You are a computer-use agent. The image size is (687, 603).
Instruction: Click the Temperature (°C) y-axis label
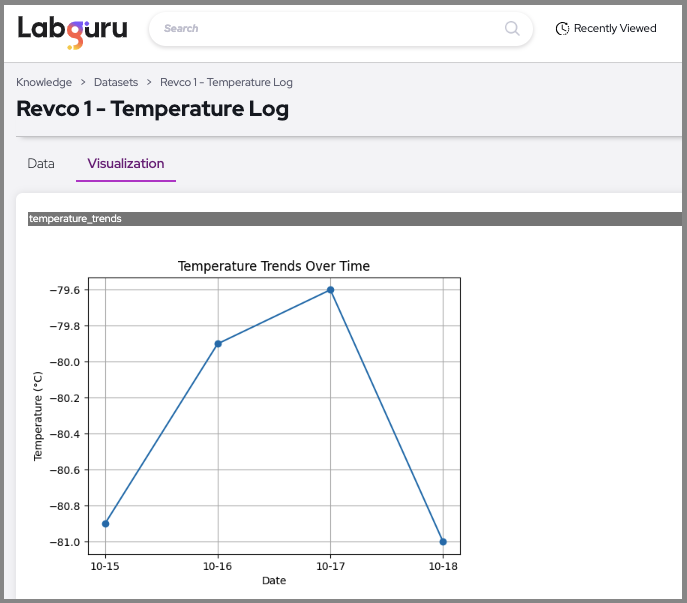[38, 416]
